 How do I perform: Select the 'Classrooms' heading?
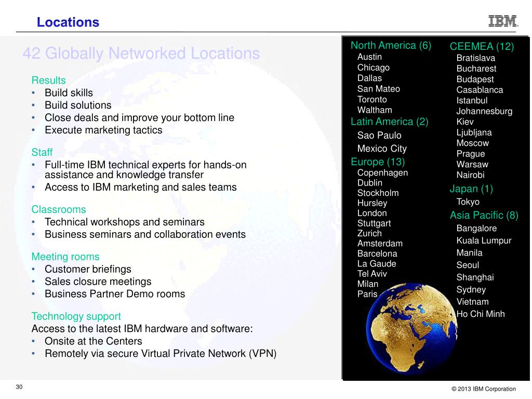(x=59, y=209)
